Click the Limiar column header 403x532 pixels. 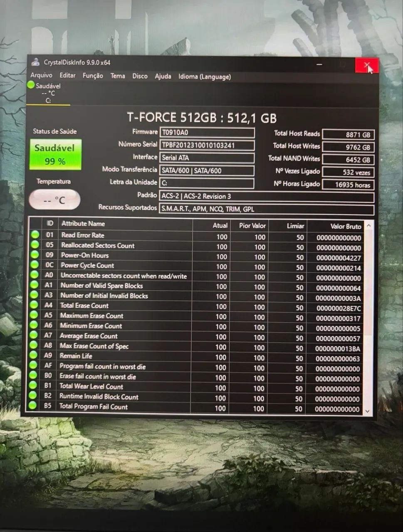click(288, 226)
